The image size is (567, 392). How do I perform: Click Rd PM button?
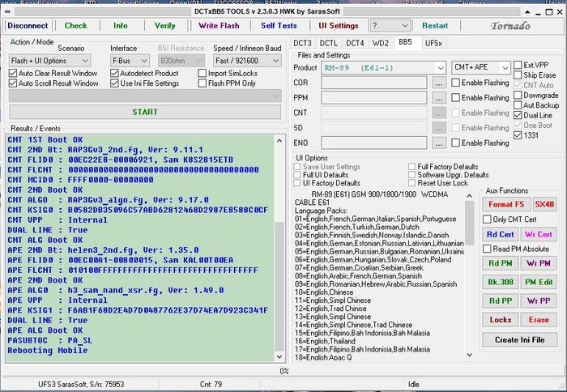pos(501,263)
